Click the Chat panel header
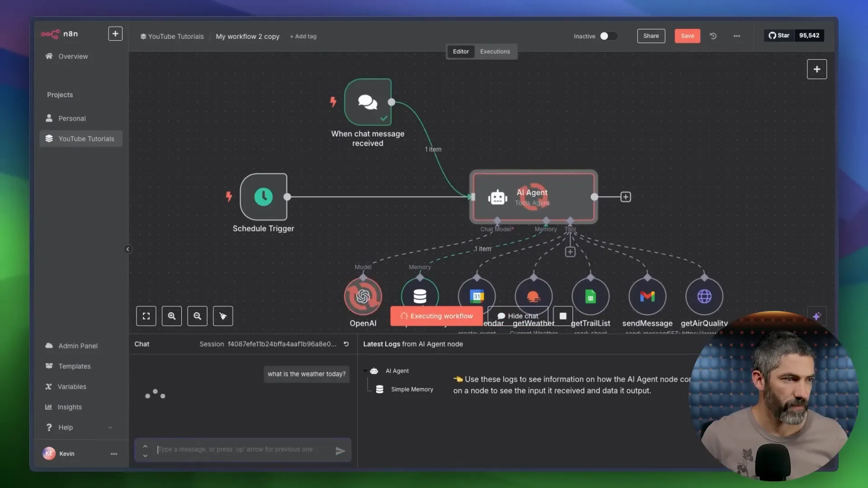The width and height of the screenshot is (868, 488). (142, 344)
